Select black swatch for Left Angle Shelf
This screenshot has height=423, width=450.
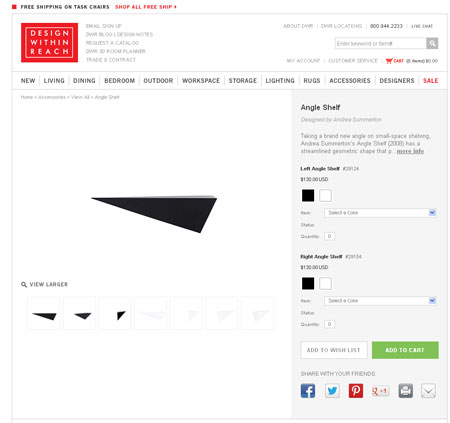308,195
